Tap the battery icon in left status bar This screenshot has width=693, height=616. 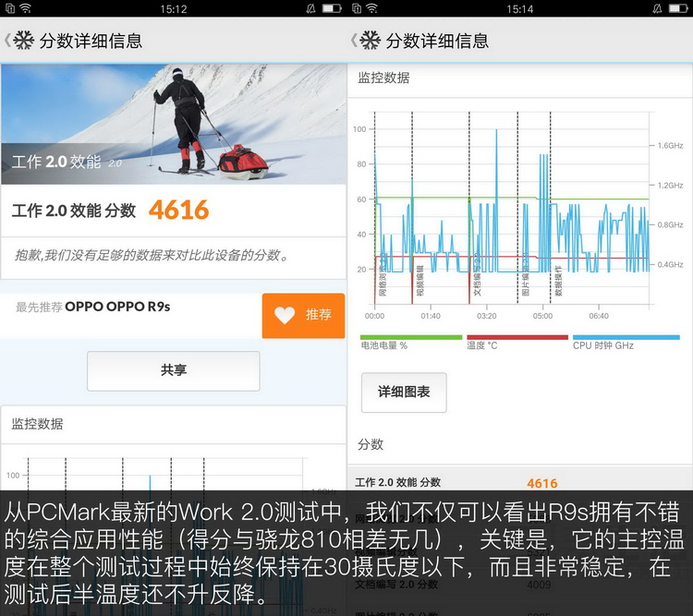332,8
